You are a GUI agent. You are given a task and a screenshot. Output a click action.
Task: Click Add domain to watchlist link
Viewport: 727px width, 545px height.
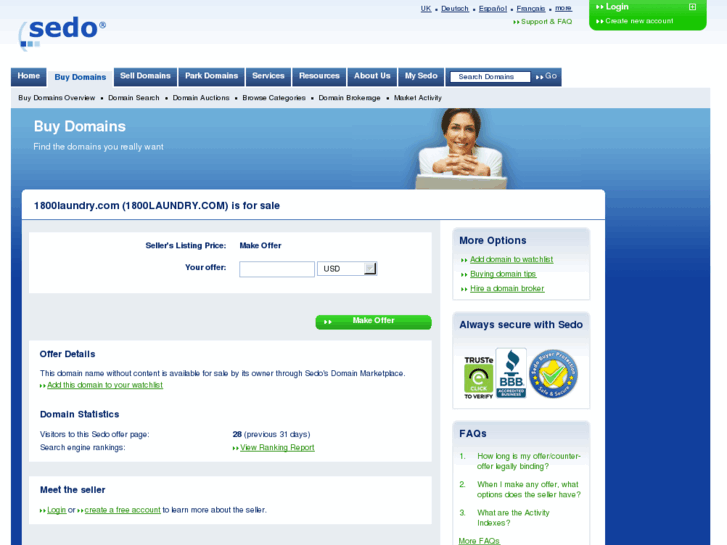click(511, 260)
